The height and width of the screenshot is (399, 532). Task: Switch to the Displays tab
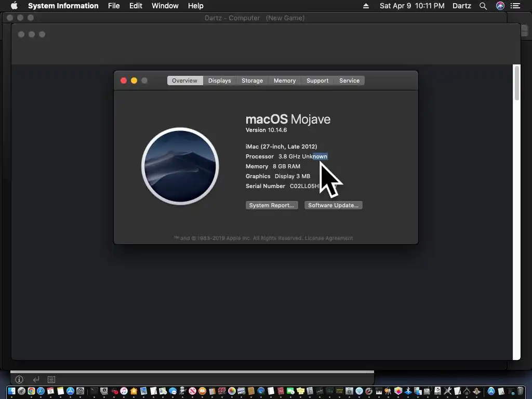click(x=220, y=81)
